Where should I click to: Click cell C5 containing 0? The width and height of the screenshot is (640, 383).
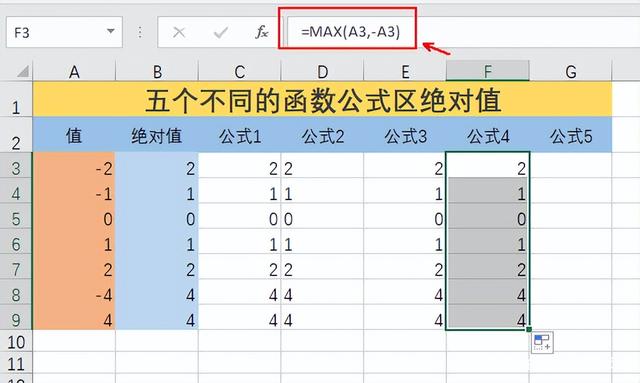pyautogui.click(x=240, y=216)
